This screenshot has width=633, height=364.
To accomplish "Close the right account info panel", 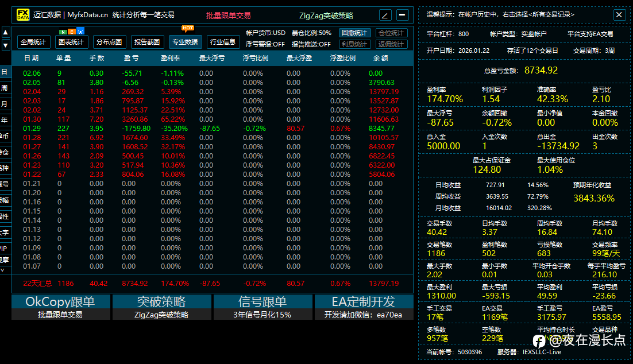I will coord(619,15).
